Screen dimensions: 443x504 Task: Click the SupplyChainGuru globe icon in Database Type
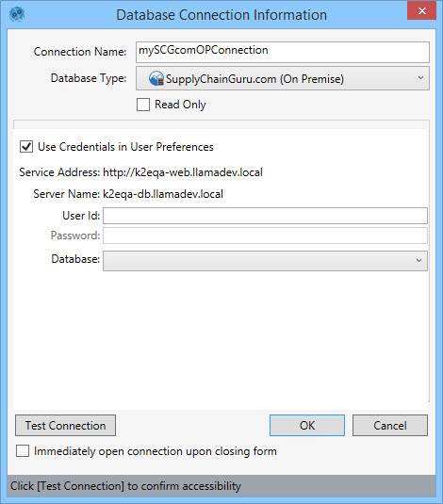156,78
